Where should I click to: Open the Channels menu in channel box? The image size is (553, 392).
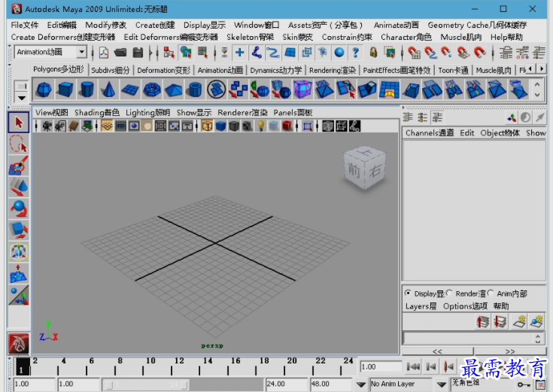(429, 132)
